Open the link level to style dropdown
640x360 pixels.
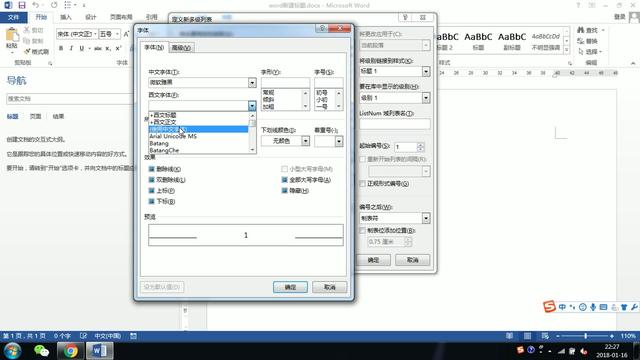pyautogui.click(x=426, y=71)
